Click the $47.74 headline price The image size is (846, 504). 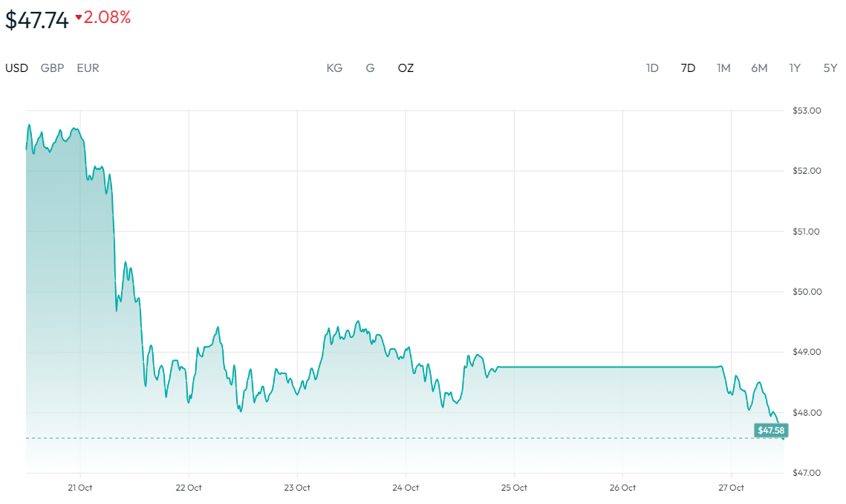point(37,20)
